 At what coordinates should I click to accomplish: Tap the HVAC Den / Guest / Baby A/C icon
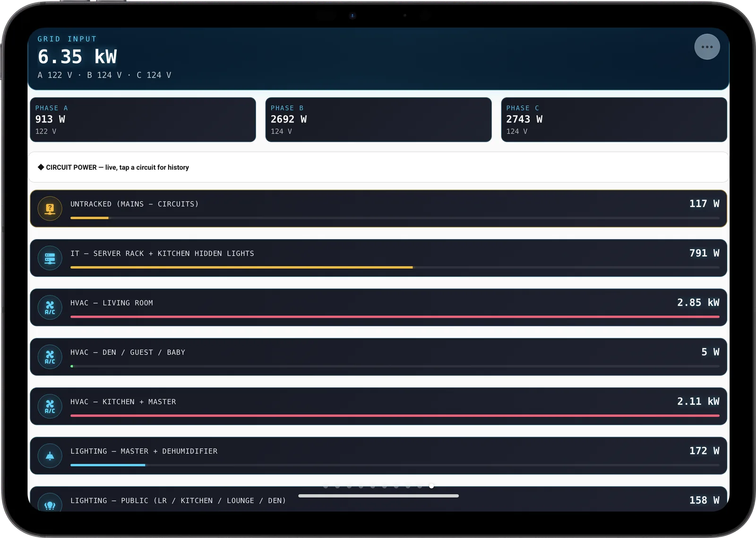(x=50, y=357)
